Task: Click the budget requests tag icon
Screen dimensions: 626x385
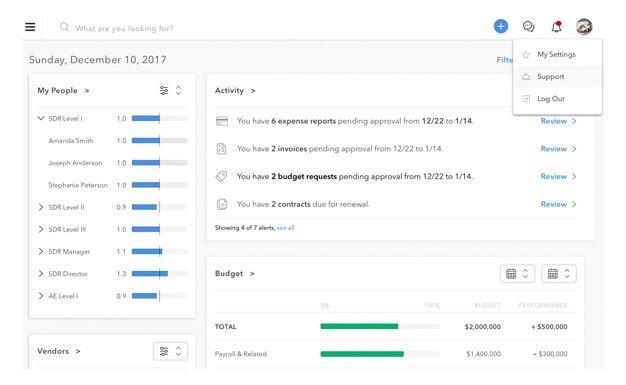Action: point(222,176)
